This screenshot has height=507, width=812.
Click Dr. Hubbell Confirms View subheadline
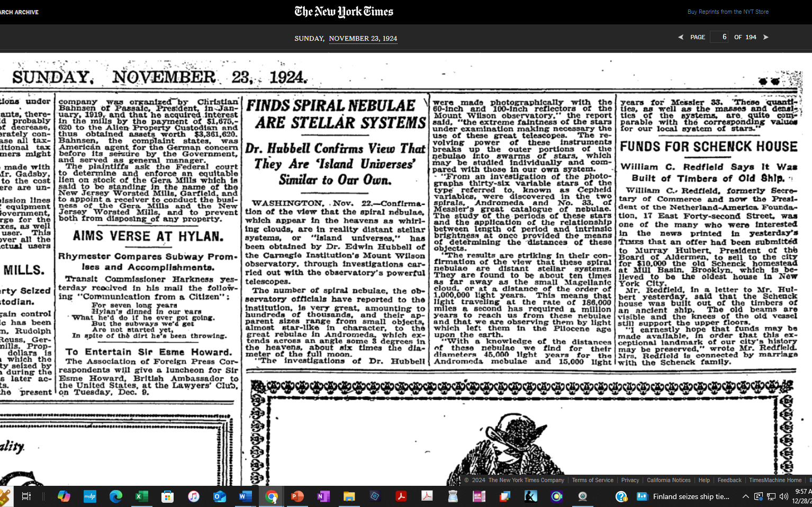tap(336, 164)
